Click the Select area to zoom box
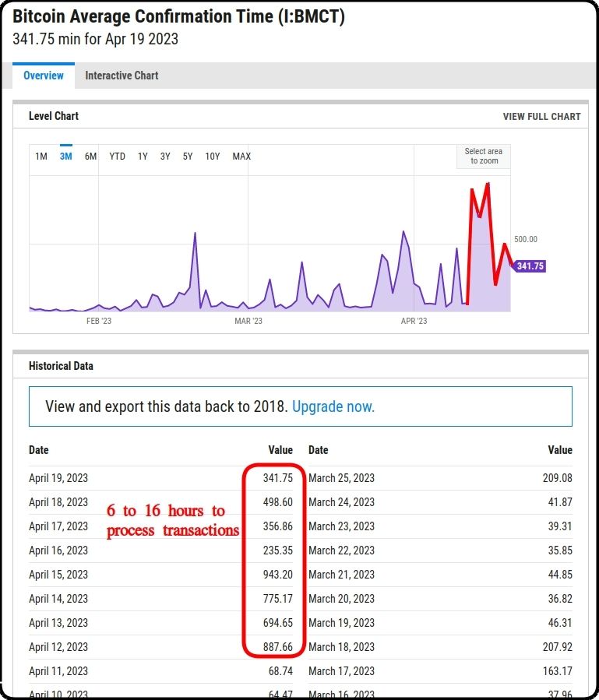 pos(483,157)
